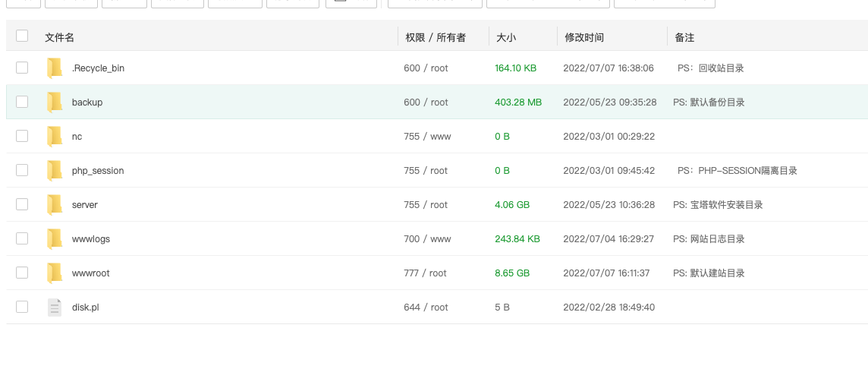The image size is (868, 369).
Task: Click the note PS: 宝塔软件安装目录
Action: pyautogui.click(x=718, y=205)
